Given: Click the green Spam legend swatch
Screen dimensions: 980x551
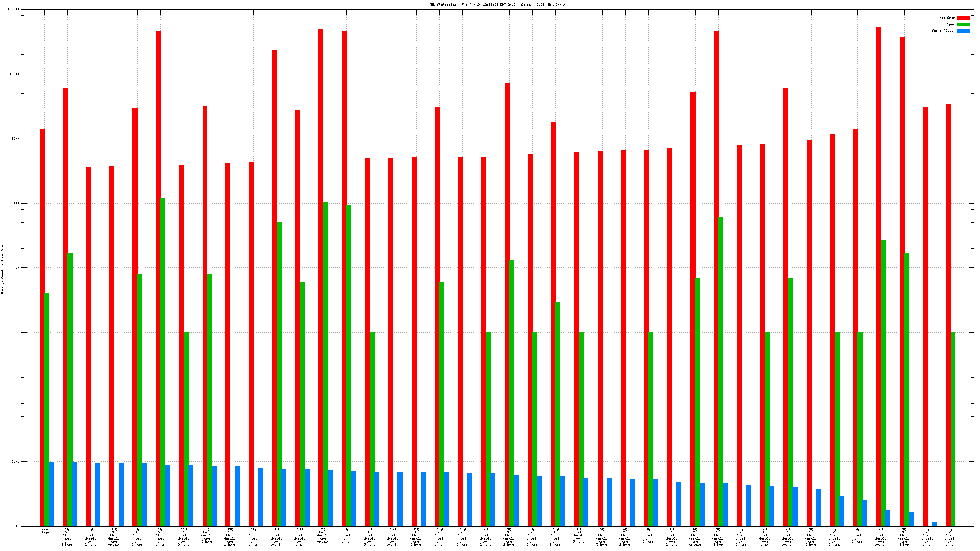Looking at the screenshot, I should point(964,24).
